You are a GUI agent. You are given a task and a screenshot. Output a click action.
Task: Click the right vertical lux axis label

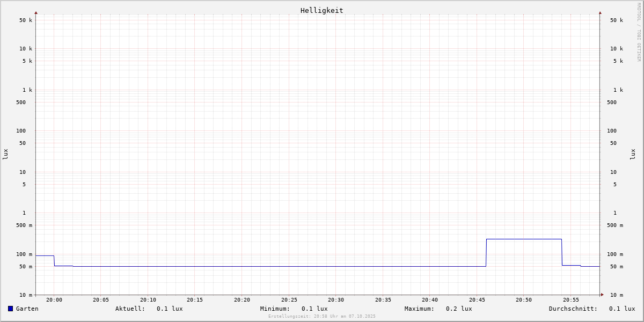pos(633,154)
